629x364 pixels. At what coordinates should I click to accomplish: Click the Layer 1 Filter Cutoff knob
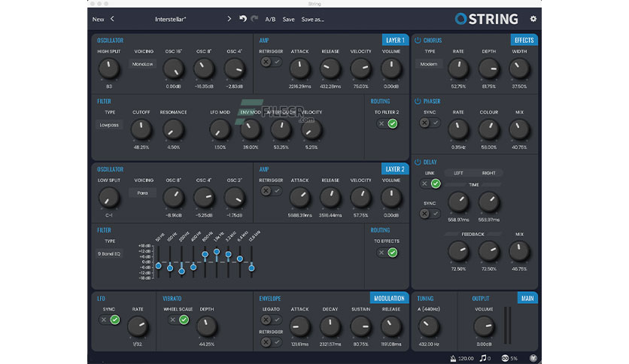(x=141, y=130)
